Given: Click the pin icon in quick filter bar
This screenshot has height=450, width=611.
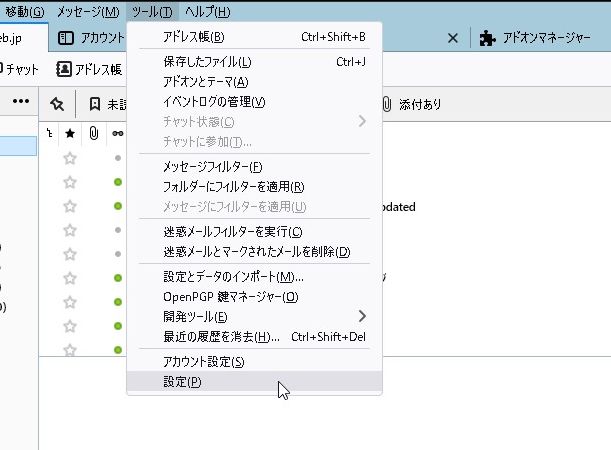Looking at the screenshot, I should coord(57,103).
